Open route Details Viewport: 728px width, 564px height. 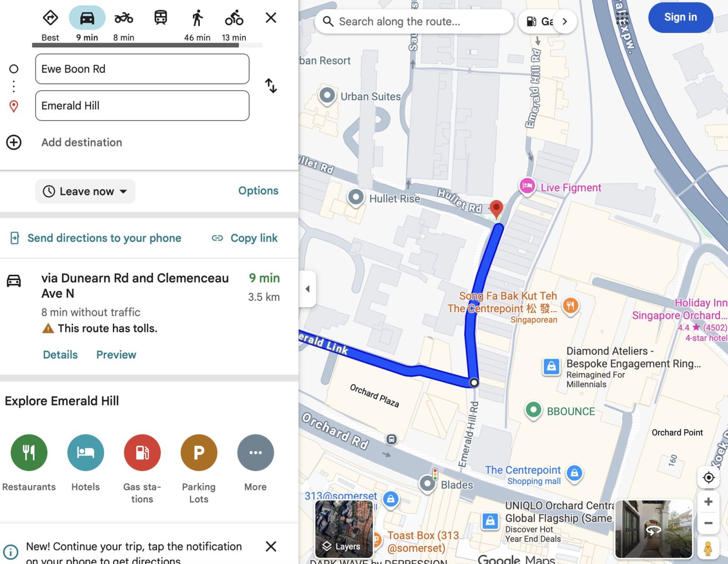60,355
